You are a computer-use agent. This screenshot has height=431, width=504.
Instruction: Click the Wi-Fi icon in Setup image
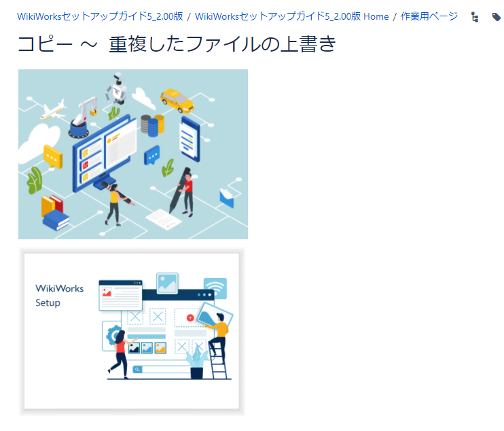215,288
